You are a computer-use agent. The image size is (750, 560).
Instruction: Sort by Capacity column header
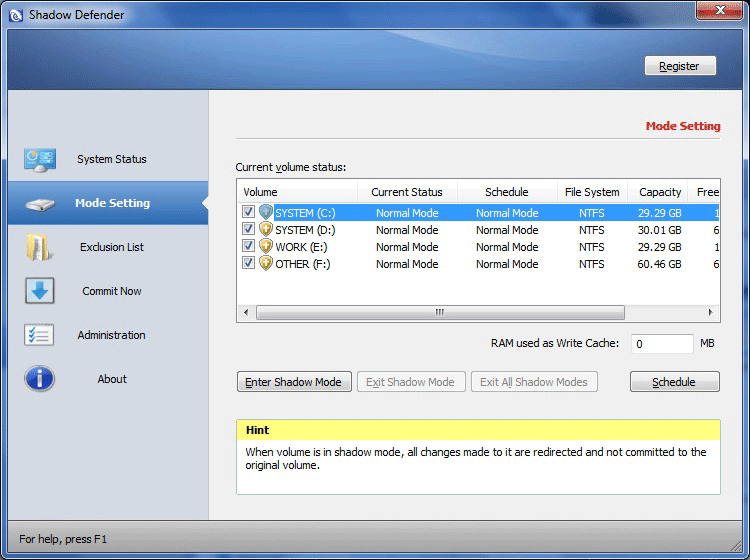coord(660,192)
